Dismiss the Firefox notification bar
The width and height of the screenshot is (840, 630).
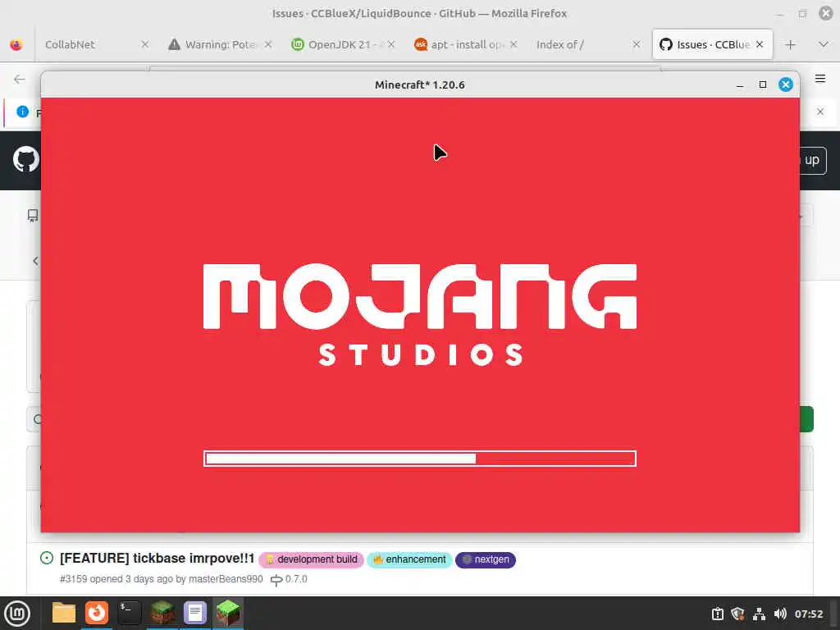tap(820, 112)
